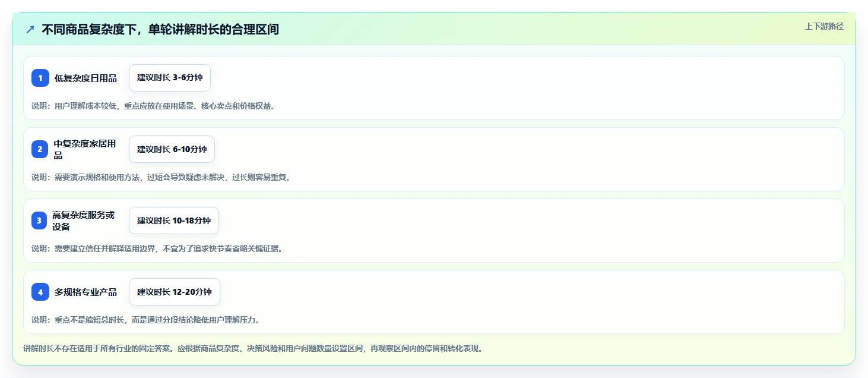Click the trend arrow icon beside the title
The width and height of the screenshot is (868, 378).
tap(30, 29)
